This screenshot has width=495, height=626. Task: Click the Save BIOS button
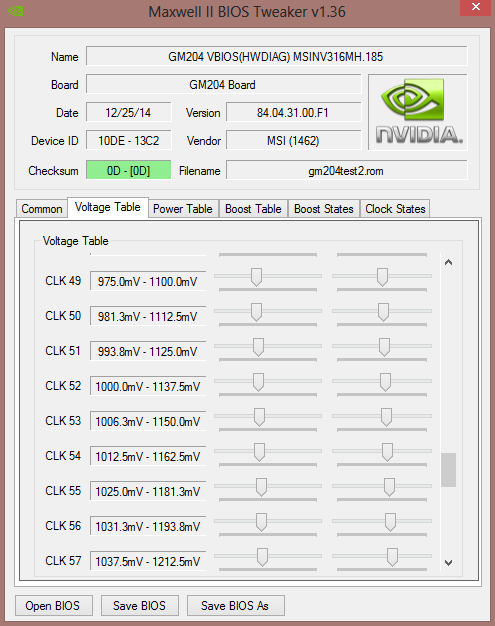(x=139, y=606)
